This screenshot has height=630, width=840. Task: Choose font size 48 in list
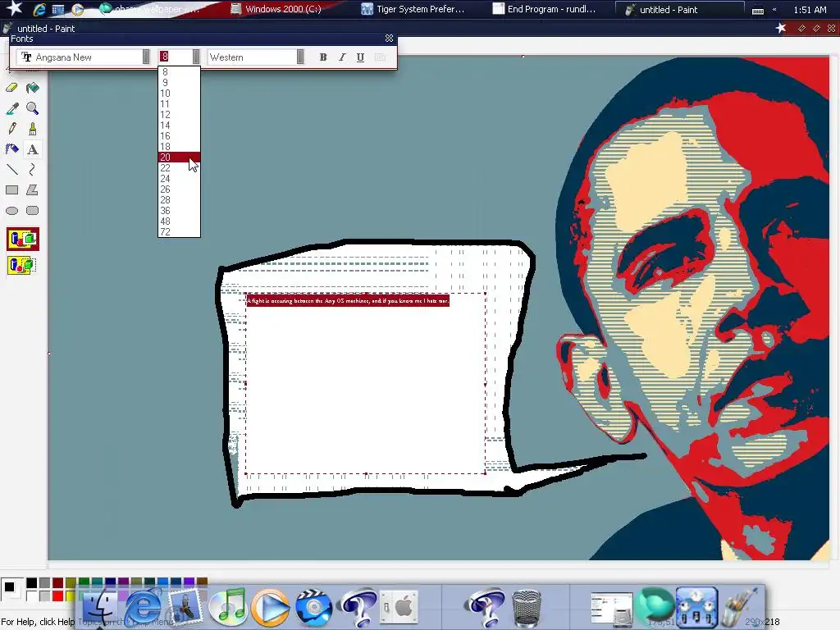(179, 221)
